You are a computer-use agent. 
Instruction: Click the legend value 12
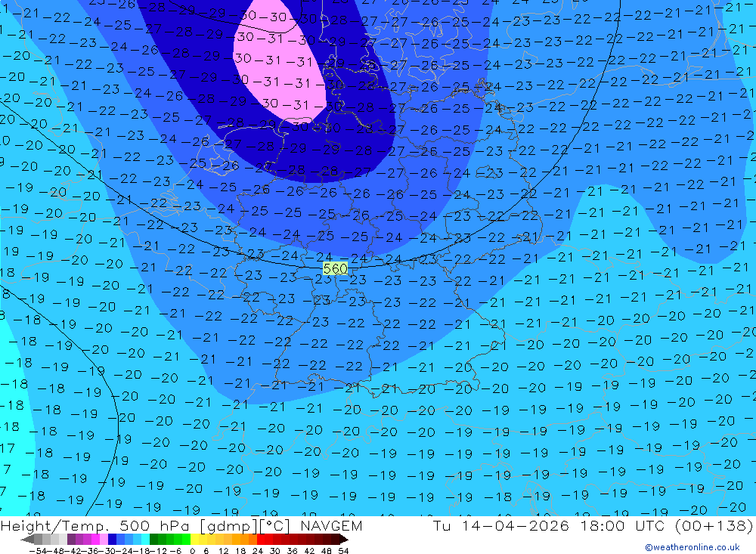point(223,551)
